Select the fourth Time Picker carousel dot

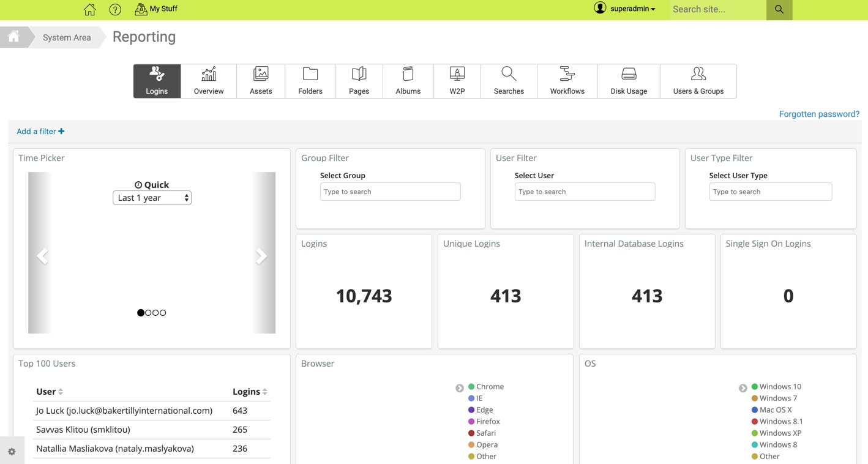pos(163,313)
